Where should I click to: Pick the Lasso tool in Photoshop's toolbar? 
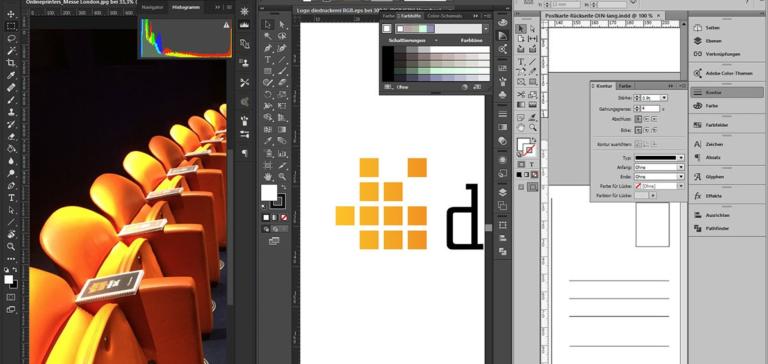pos(11,38)
